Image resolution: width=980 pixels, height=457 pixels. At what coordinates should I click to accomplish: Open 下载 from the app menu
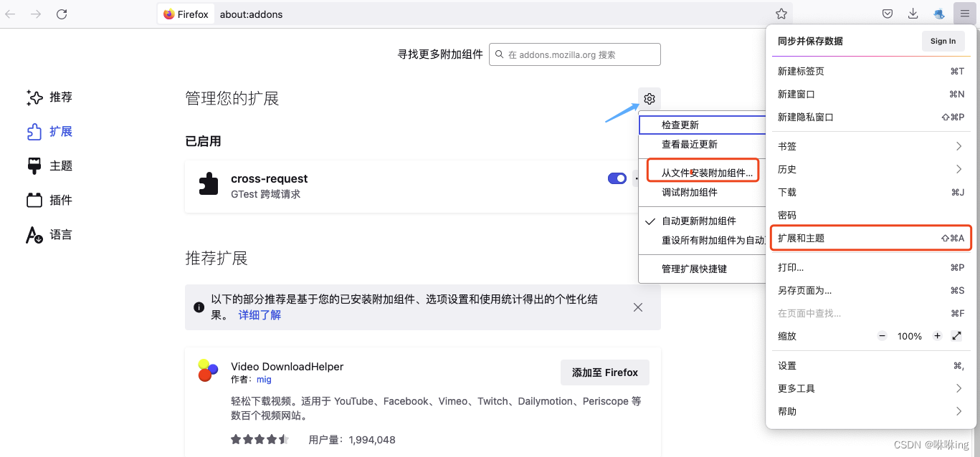[x=871, y=192]
